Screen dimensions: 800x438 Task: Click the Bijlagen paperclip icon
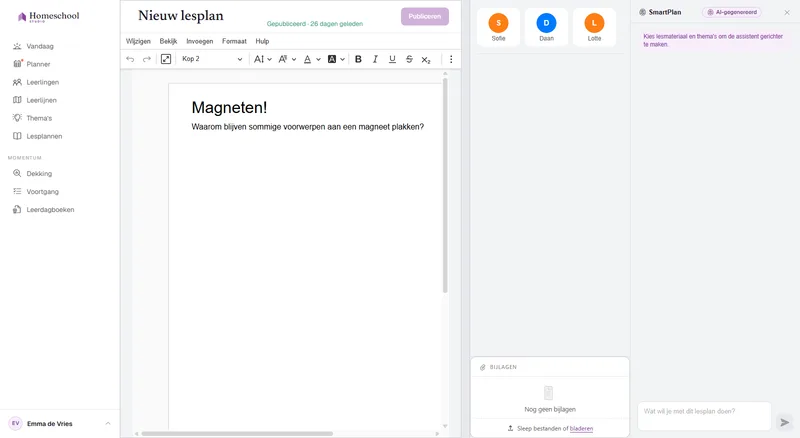tap(483, 367)
